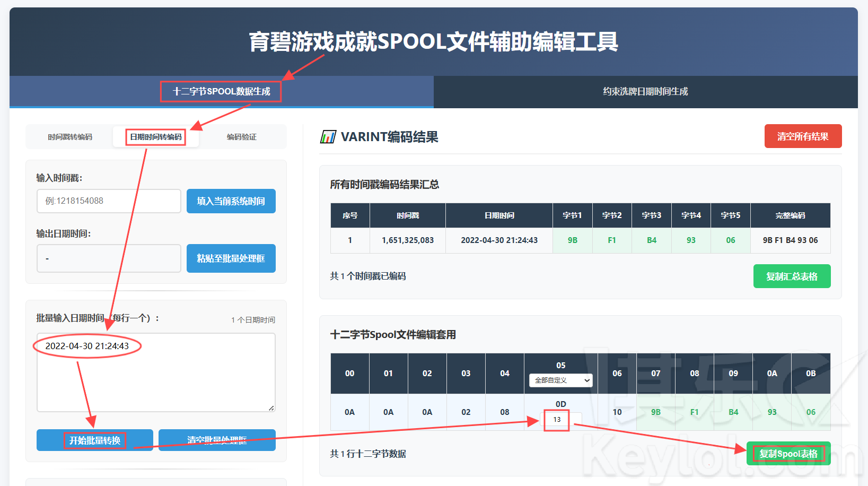Select the 时间戳转编码 sub-tab
The width and height of the screenshot is (868, 486).
pyautogui.click(x=70, y=137)
